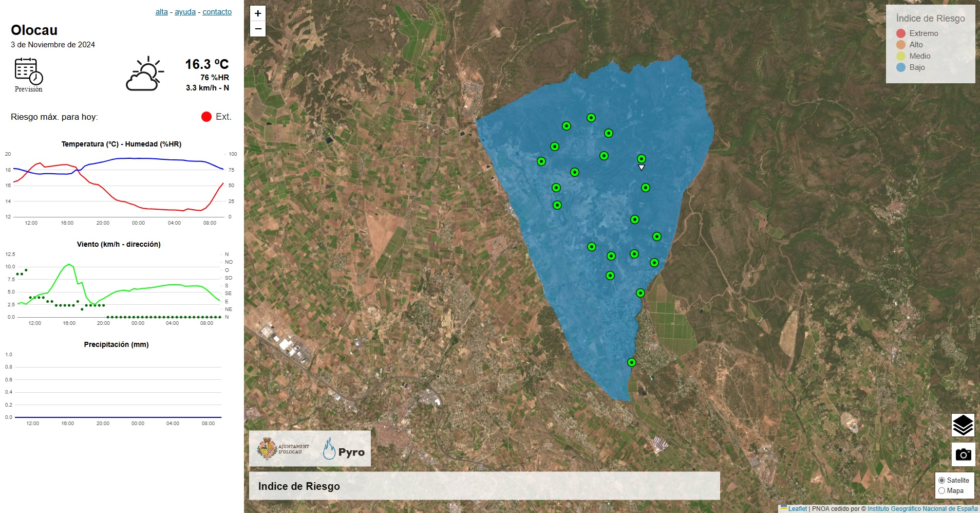Screen dimensions: 980x513
Task: Open the alta page
Action: point(161,11)
